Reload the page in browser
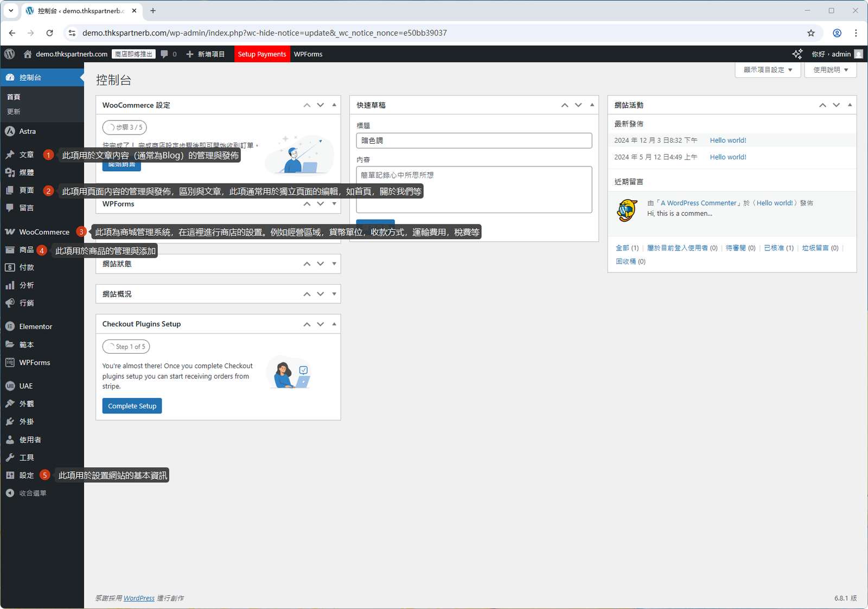Screen dimensions: 868x609 pos(49,33)
